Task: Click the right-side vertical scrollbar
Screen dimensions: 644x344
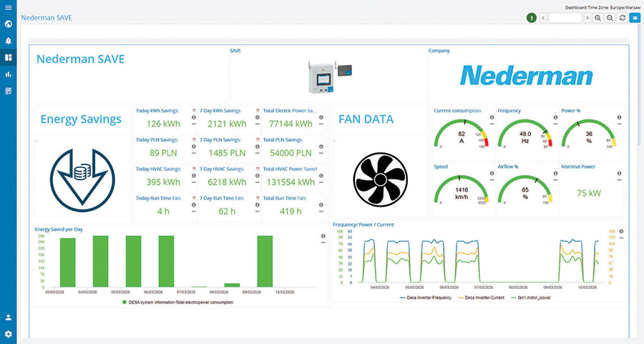Action: point(639,84)
